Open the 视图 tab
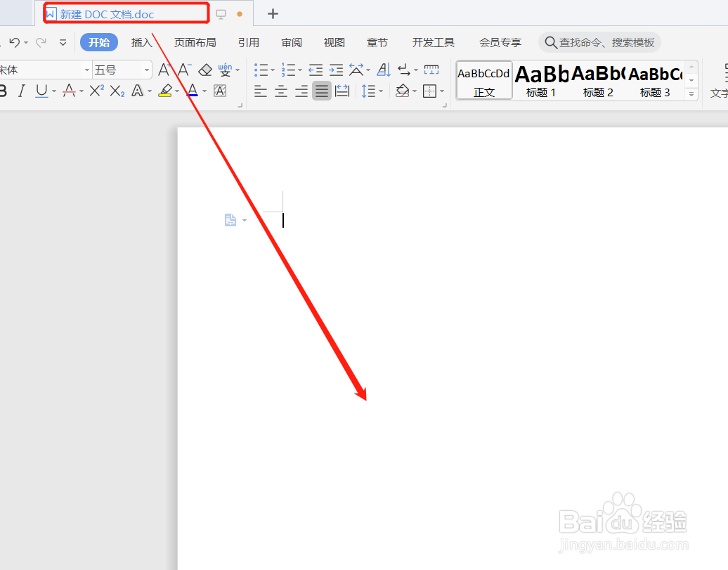This screenshot has width=728, height=570. point(334,43)
